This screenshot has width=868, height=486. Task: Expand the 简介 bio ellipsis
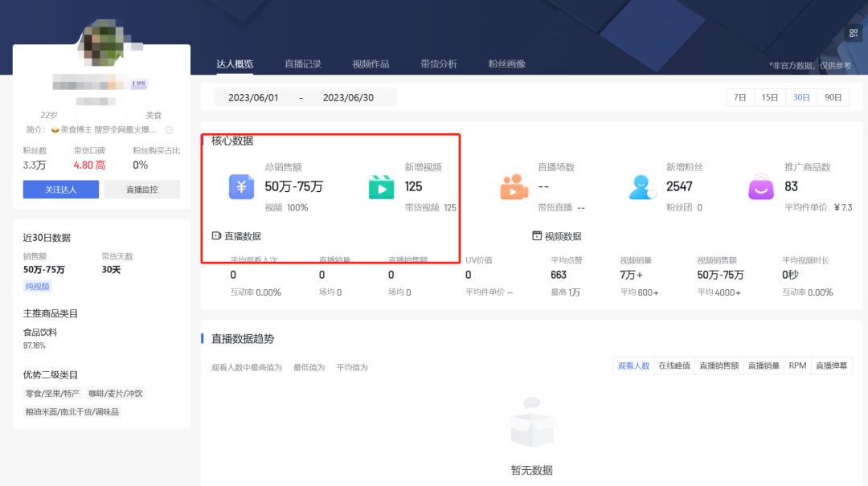point(167,129)
